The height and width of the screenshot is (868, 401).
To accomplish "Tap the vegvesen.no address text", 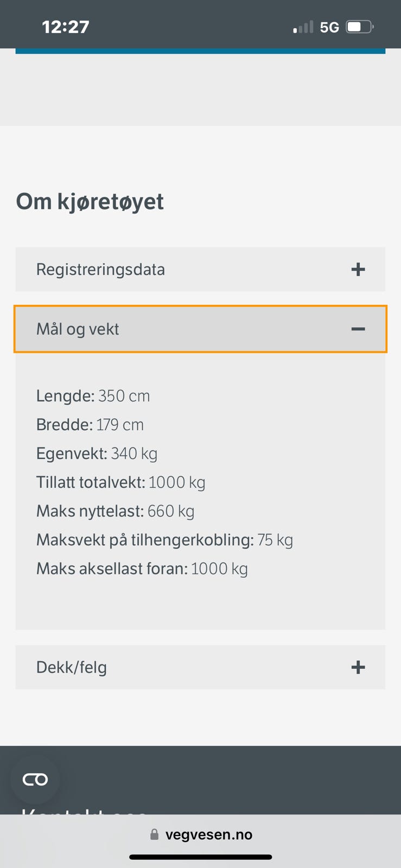I will point(209,834).
